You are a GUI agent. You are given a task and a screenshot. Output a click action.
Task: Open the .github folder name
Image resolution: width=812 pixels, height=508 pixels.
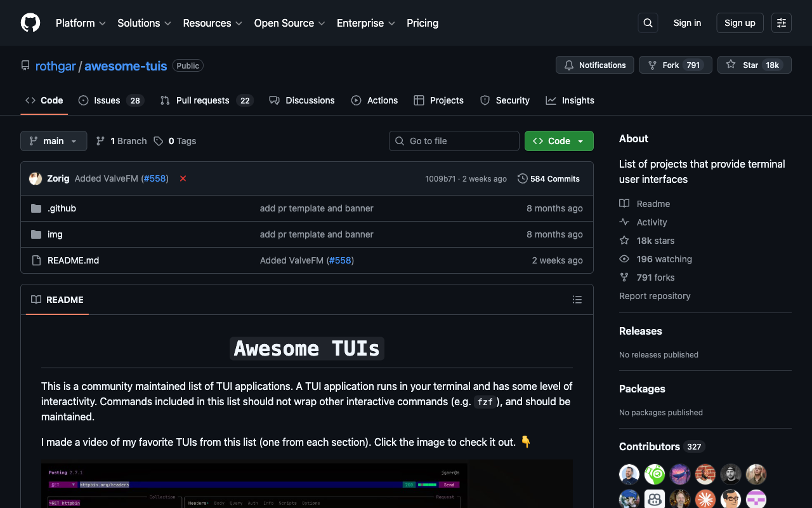[x=62, y=208]
